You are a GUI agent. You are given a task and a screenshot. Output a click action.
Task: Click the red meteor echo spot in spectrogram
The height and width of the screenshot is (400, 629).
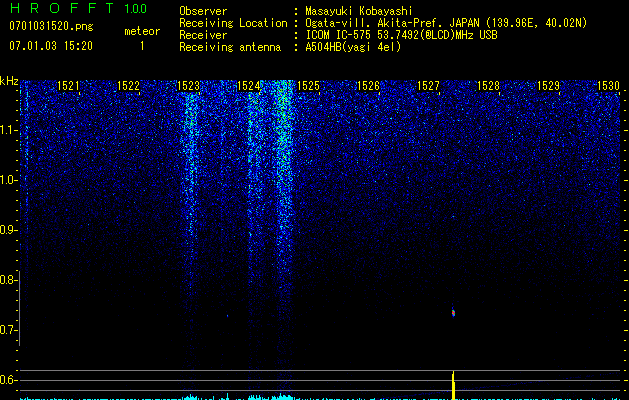(453, 313)
